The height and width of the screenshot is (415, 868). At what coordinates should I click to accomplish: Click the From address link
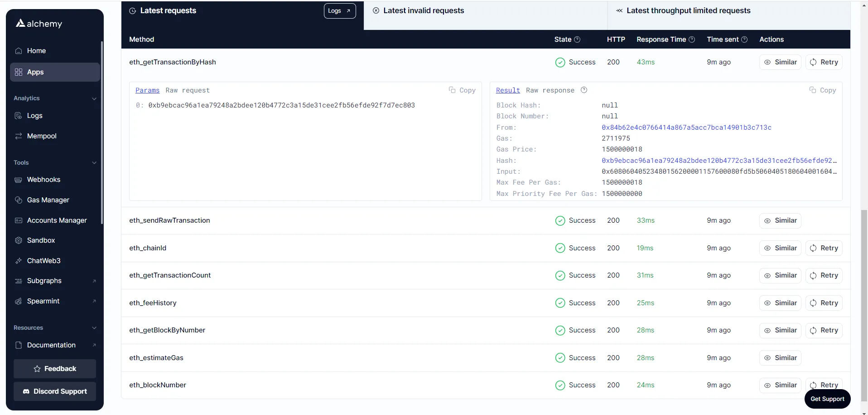click(686, 127)
